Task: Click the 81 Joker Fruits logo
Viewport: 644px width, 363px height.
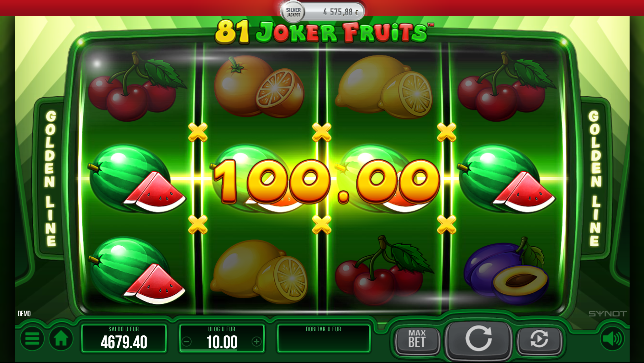Action: [324, 31]
